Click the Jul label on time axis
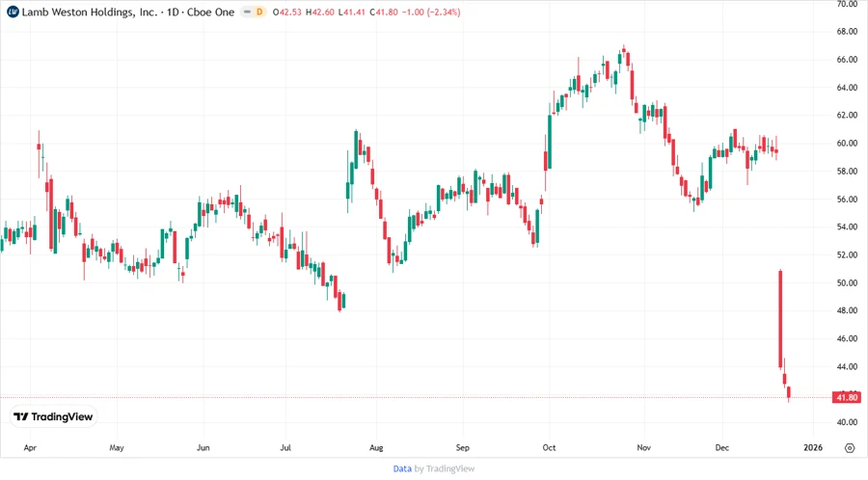This screenshot has height=480, width=868. pos(285,447)
